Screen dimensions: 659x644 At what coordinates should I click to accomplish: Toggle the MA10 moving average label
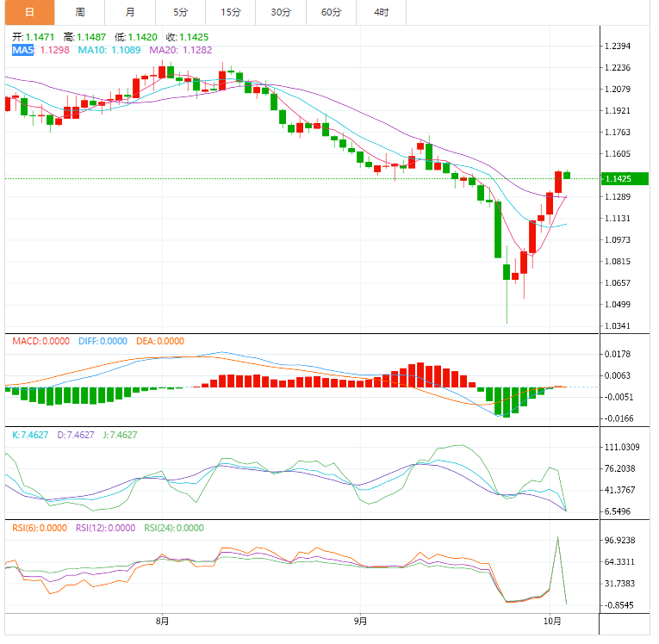point(109,50)
